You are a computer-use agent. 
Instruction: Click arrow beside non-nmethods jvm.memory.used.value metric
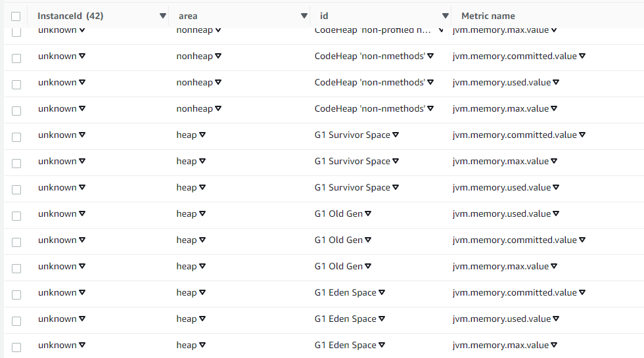(x=557, y=82)
